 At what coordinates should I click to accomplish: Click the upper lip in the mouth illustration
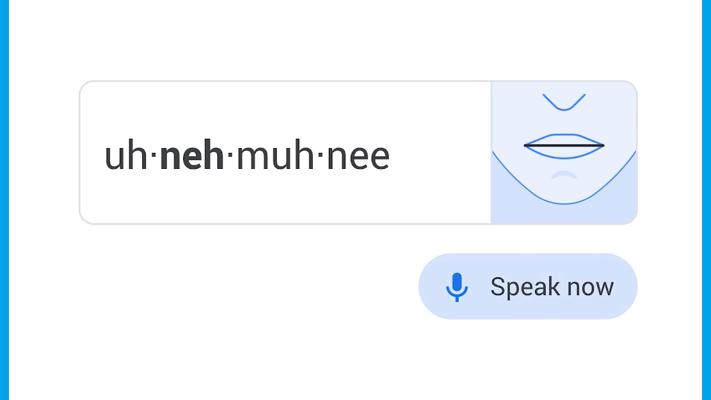pos(564,138)
